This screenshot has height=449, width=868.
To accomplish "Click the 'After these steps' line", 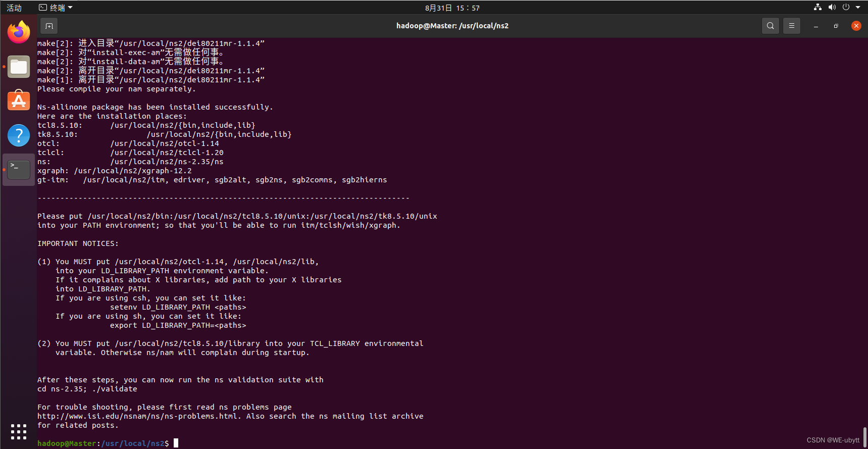I will point(180,380).
